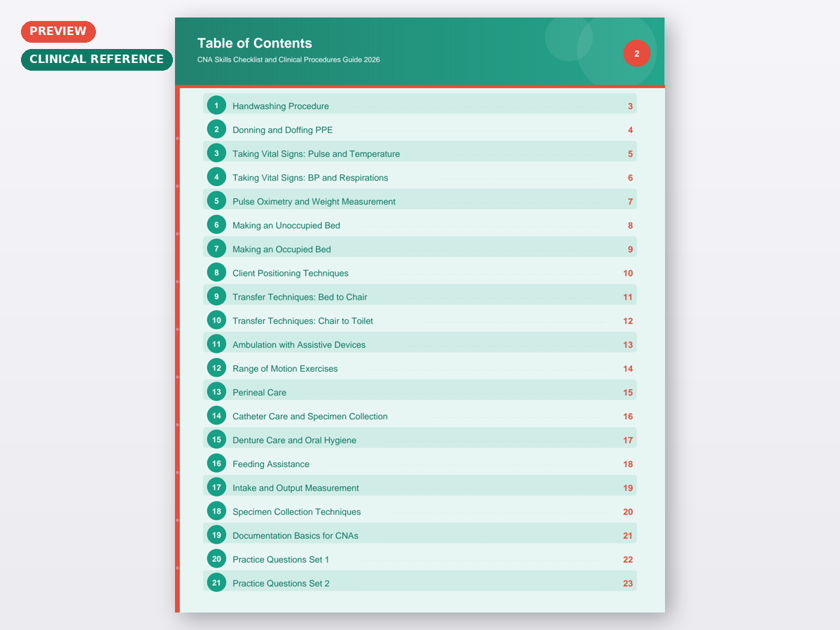This screenshot has height=630, width=840.
Task: Click icon 5 beside Pulse Oximetry and Weight Measurement
Action: pyautogui.click(x=216, y=200)
